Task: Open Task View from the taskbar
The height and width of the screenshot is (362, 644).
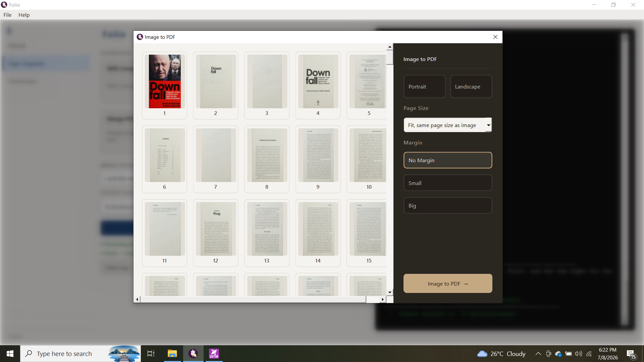Action: click(151, 354)
